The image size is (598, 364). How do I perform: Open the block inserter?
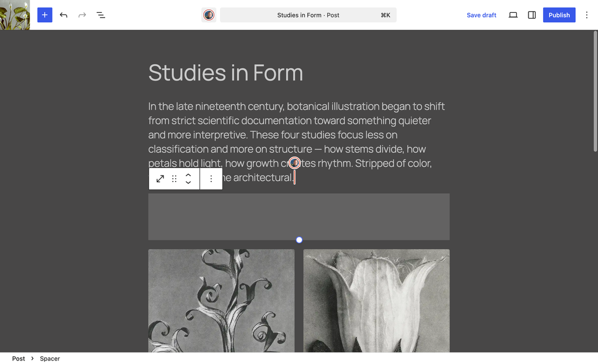[x=44, y=15]
